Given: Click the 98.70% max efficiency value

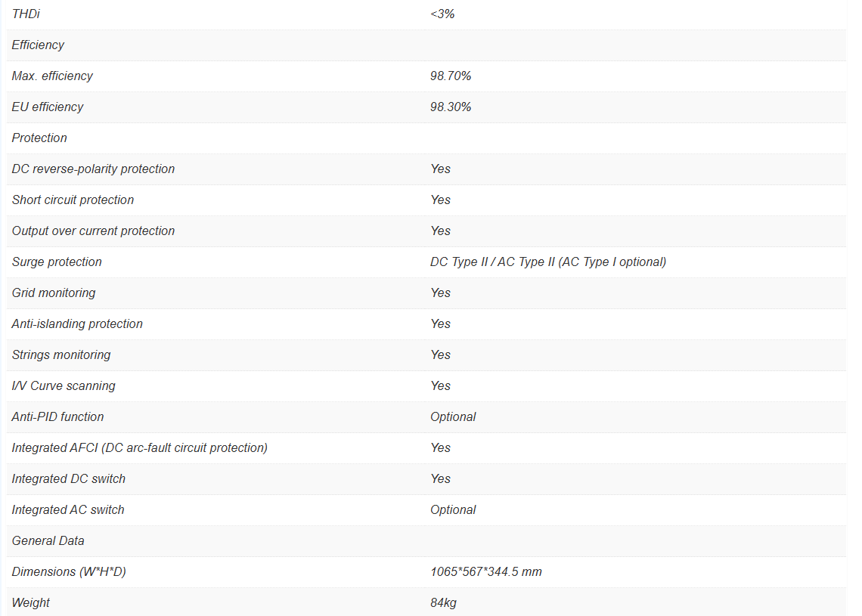Looking at the screenshot, I should pos(451,76).
